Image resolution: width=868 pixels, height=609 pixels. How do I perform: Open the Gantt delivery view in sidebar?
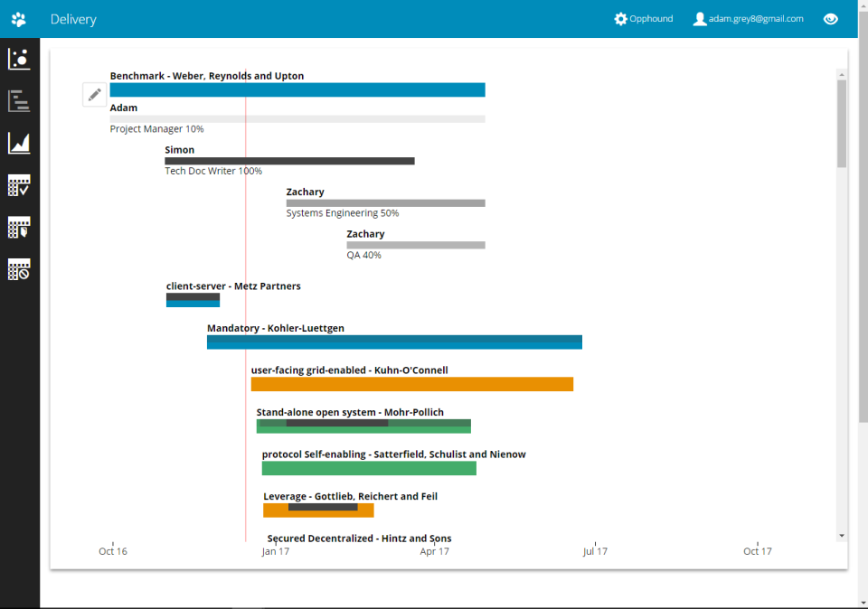point(19,100)
